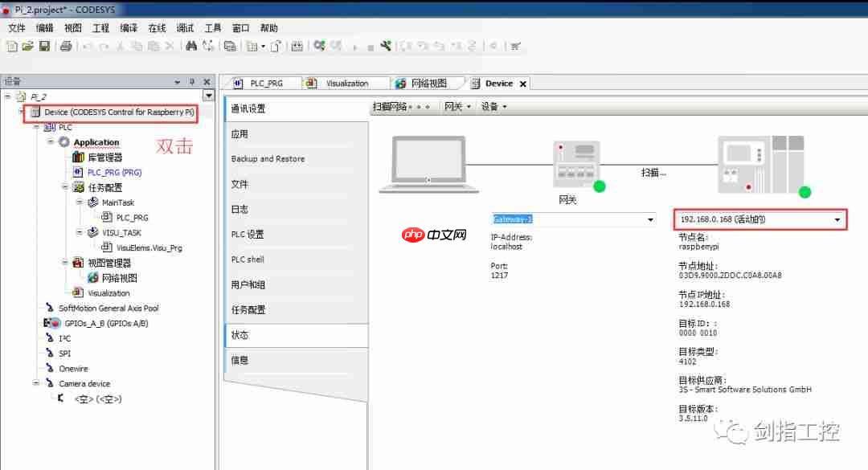
Task: Collapse the Application tree node
Action: (51, 142)
